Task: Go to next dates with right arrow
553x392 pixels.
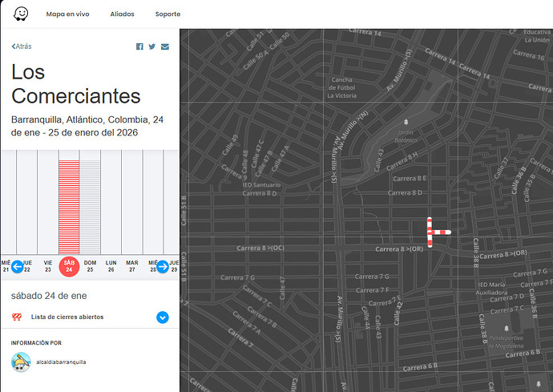Action: [163, 266]
